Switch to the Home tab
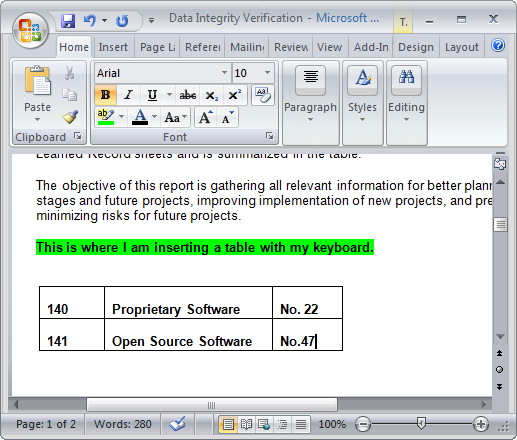The height and width of the screenshot is (440, 517). click(74, 47)
